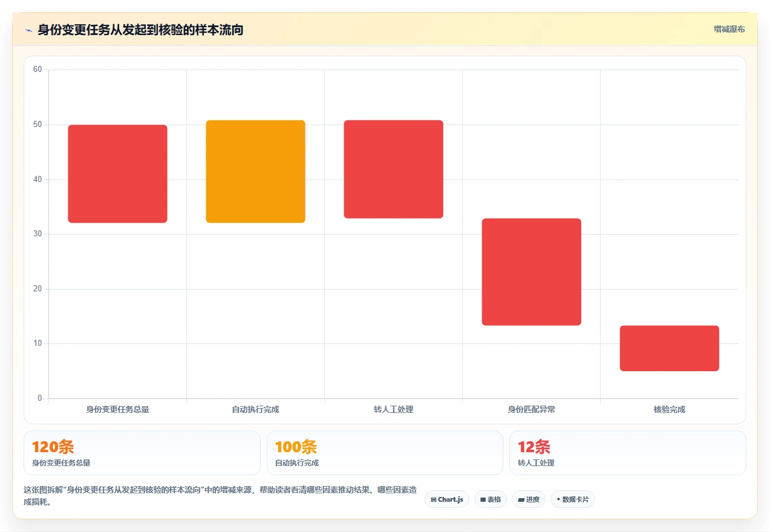
Task: Click the y-axis value 10
Action: coord(38,343)
